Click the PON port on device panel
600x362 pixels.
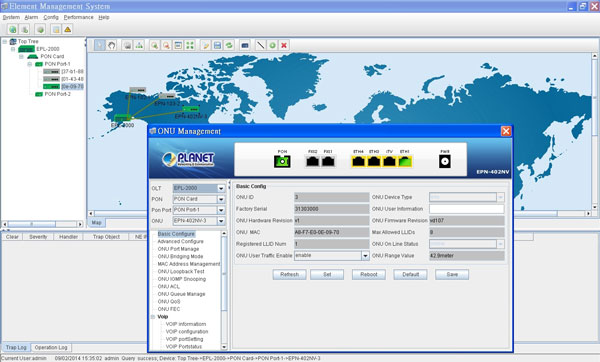pos(282,161)
